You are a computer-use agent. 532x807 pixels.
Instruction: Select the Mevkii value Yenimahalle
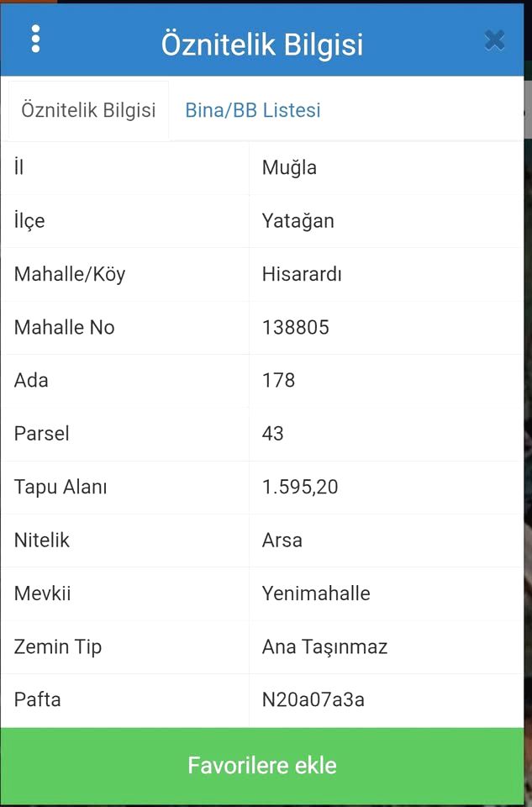pos(316,593)
